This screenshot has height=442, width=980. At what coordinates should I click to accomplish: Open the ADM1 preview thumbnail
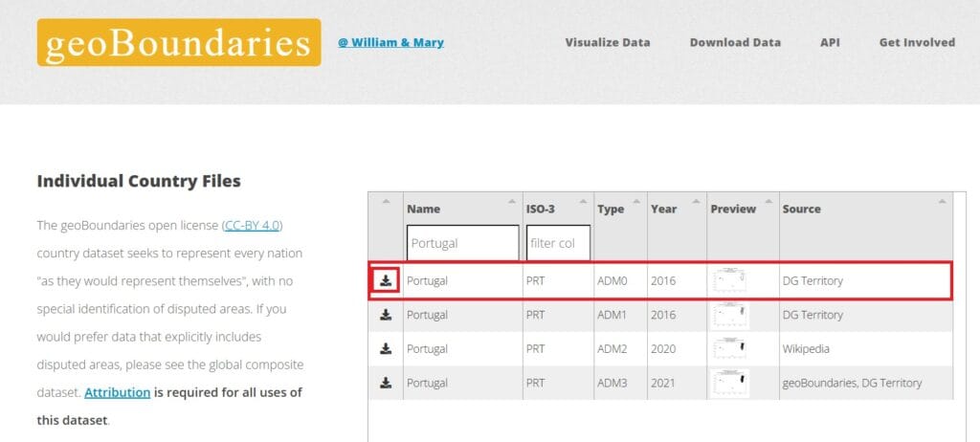(730, 315)
